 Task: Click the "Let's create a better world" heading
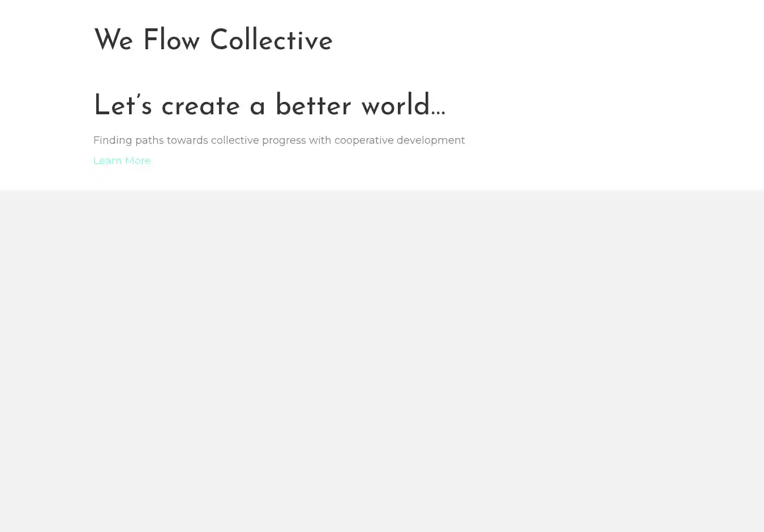click(x=269, y=106)
